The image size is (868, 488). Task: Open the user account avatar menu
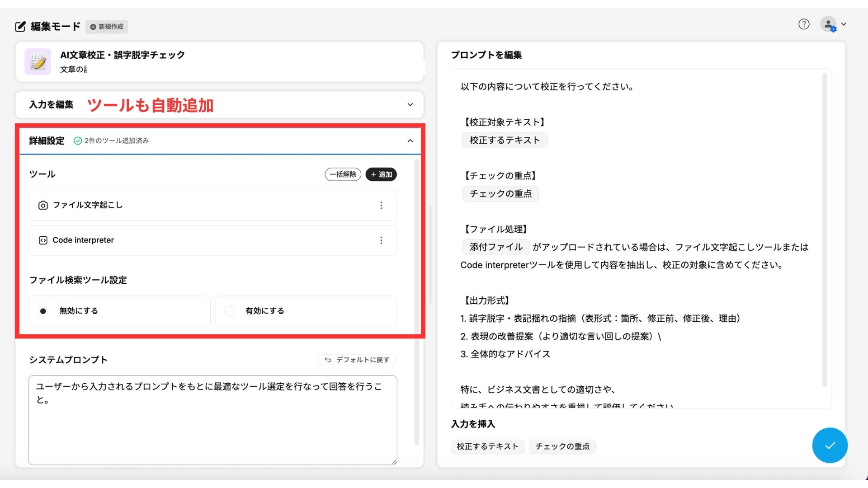point(828,24)
